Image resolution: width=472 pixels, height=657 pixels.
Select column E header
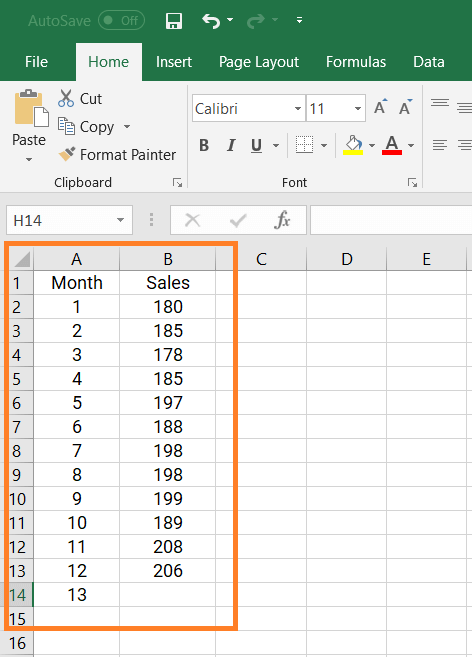(426, 259)
